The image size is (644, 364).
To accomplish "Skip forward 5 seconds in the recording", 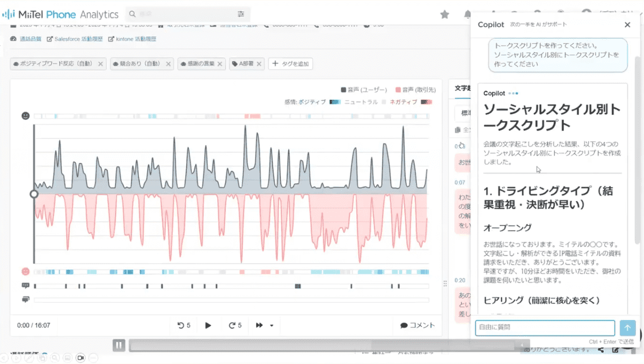I will (x=235, y=325).
